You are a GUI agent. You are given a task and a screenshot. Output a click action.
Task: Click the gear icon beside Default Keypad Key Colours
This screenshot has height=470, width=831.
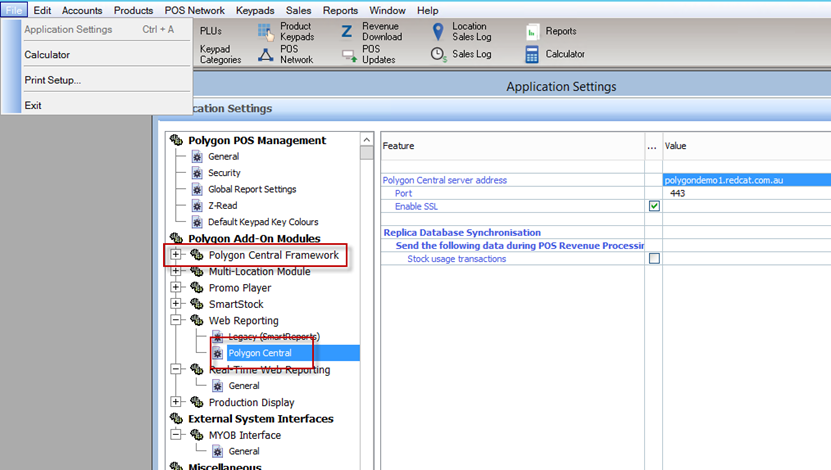[197, 222]
